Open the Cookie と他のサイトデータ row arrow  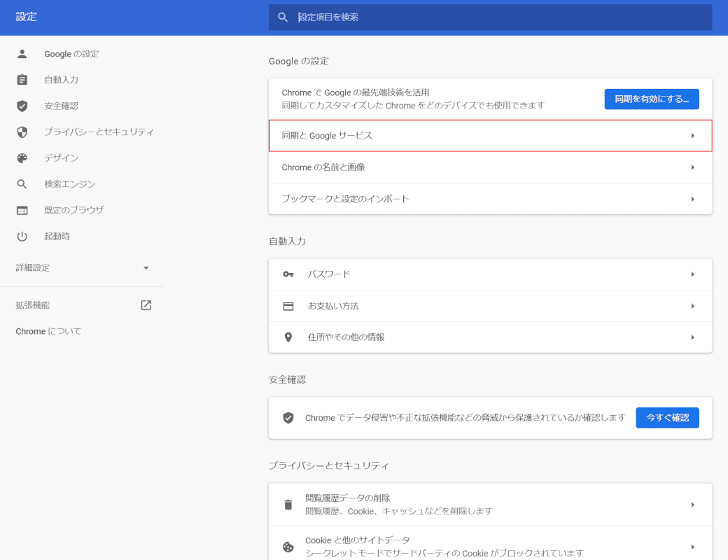pyautogui.click(x=692, y=547)
